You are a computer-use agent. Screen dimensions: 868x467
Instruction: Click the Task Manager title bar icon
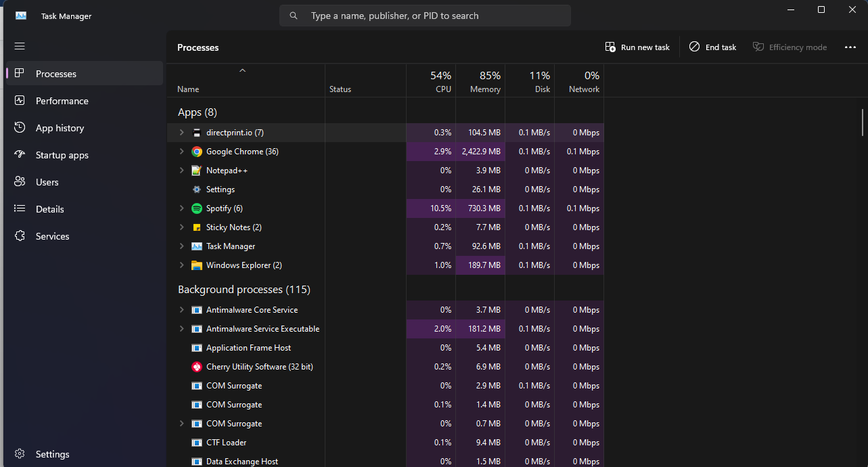[21, 16]
